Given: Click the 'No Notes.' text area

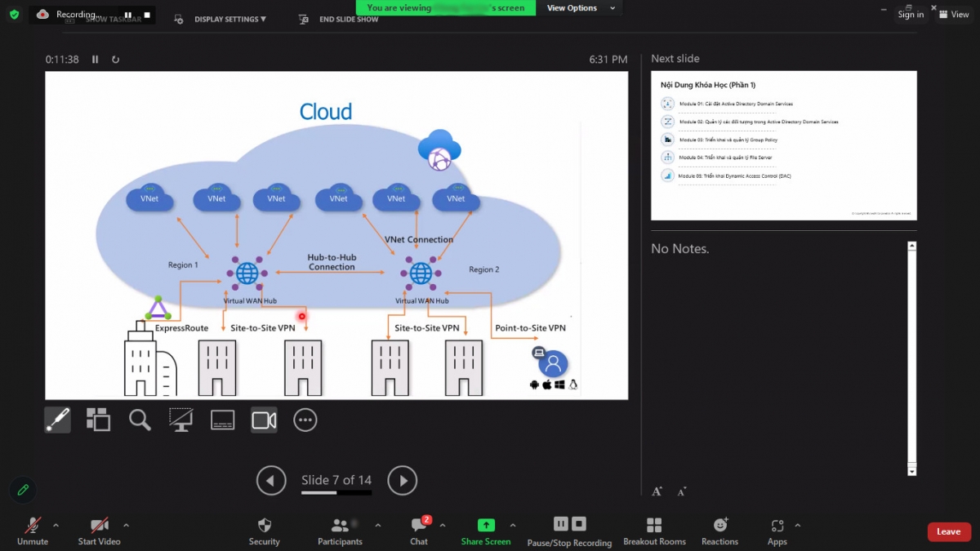Looking at the screenshot, I should pos(680,249).
